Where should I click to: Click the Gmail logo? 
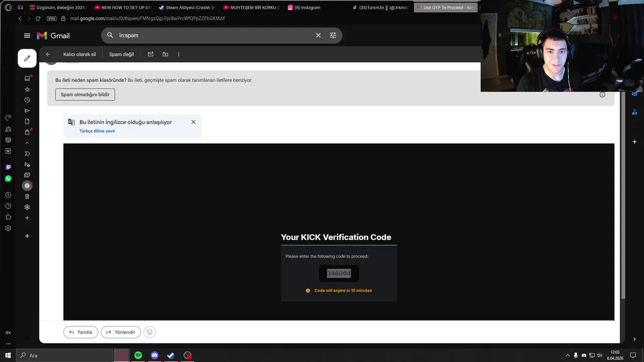click(x=53, y=36)
